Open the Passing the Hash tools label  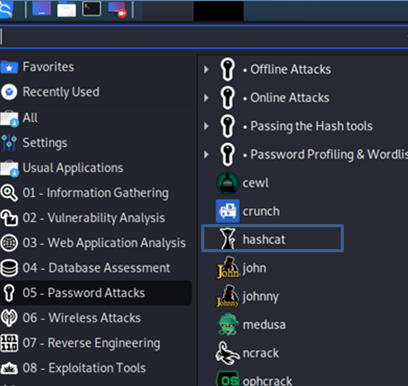(x=311, y=126)
